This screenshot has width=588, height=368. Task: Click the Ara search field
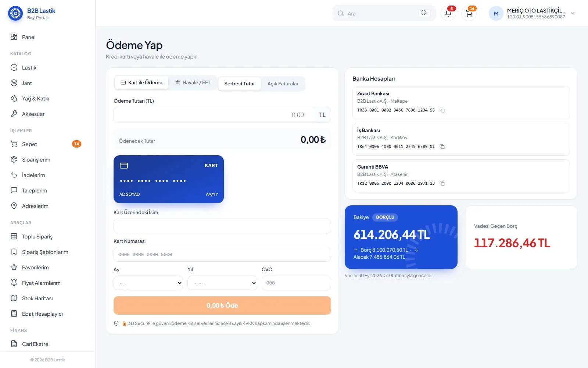click(384, 13)
